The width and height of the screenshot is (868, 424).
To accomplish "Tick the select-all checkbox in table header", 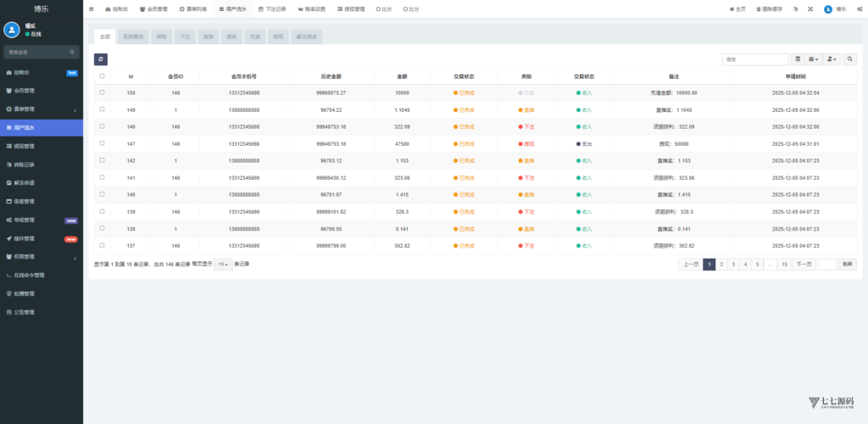I will point(103,76).
